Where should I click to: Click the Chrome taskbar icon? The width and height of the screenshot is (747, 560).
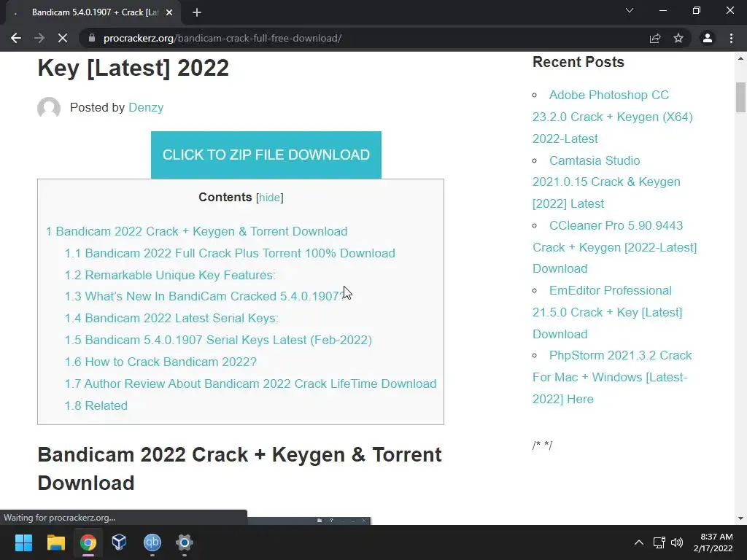[88, 542]
